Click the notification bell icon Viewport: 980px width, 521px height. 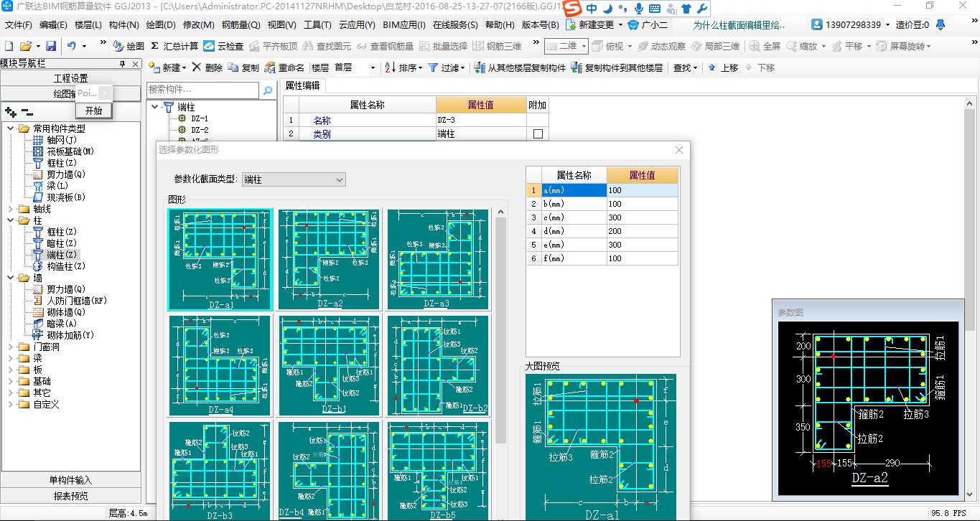click(x=941, y=24)
